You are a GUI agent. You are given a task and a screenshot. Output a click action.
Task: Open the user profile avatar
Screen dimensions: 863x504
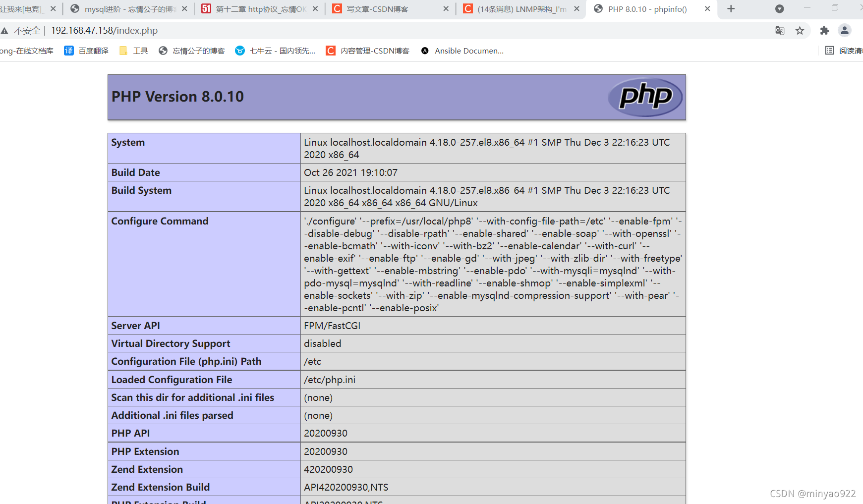pyautogui.click(x=845, y=31)
